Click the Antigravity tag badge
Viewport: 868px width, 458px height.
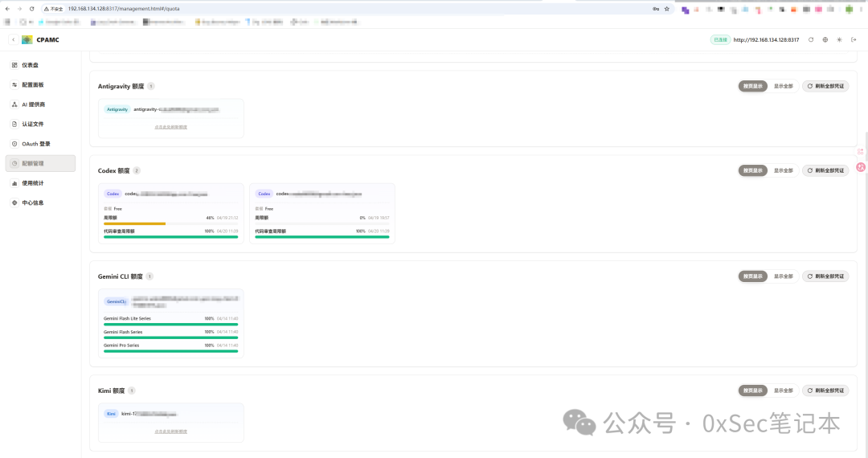(x=117, y=109)
